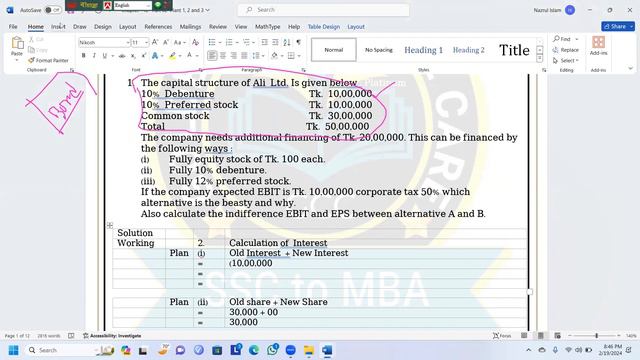
Task: Shrink font size icon
Action: (x=166, y=42)
